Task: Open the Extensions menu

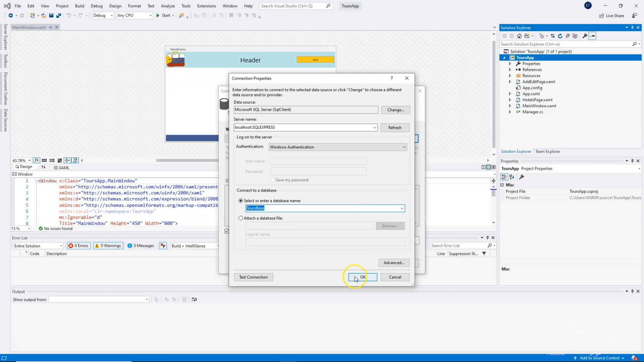Action: [x=206, y=6]
